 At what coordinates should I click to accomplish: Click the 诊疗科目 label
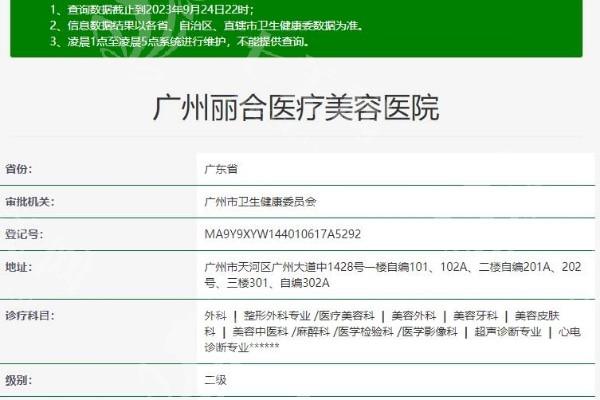[x=29, y=316]
